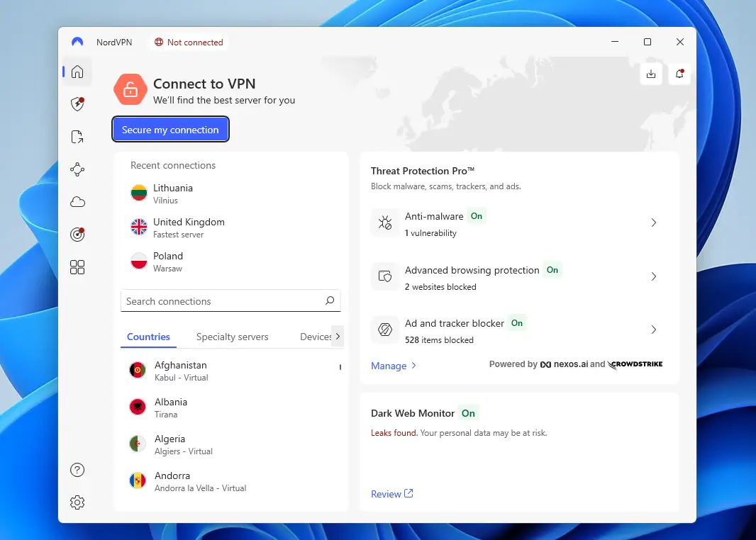Viewport: 756px width, 540px height.
Task: Switch to the Countries tab
Action: pos(148,337)
